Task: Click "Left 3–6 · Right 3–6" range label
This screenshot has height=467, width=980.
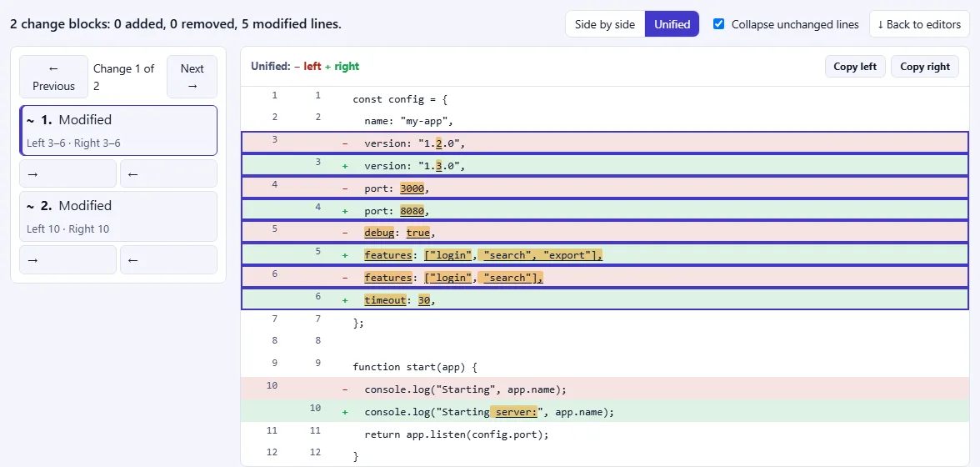Action: (73, 143)
